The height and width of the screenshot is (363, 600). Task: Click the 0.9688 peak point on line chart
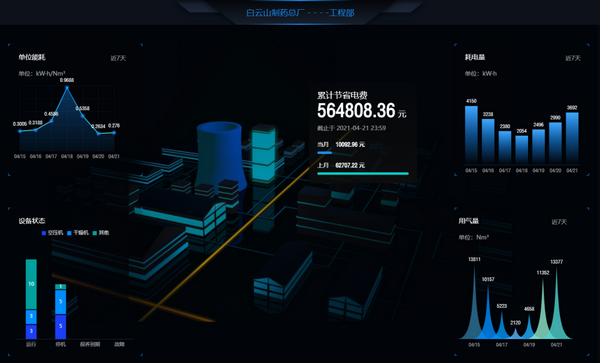click(x=67, y=88)
